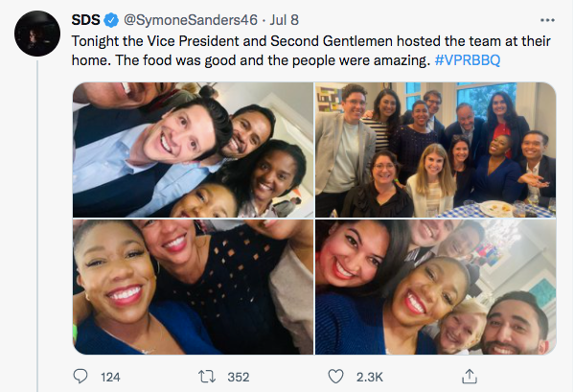The width and height of the screenshot is (574, 392).
Task: Open the Jul 8 timestamp
Action: 284,20
